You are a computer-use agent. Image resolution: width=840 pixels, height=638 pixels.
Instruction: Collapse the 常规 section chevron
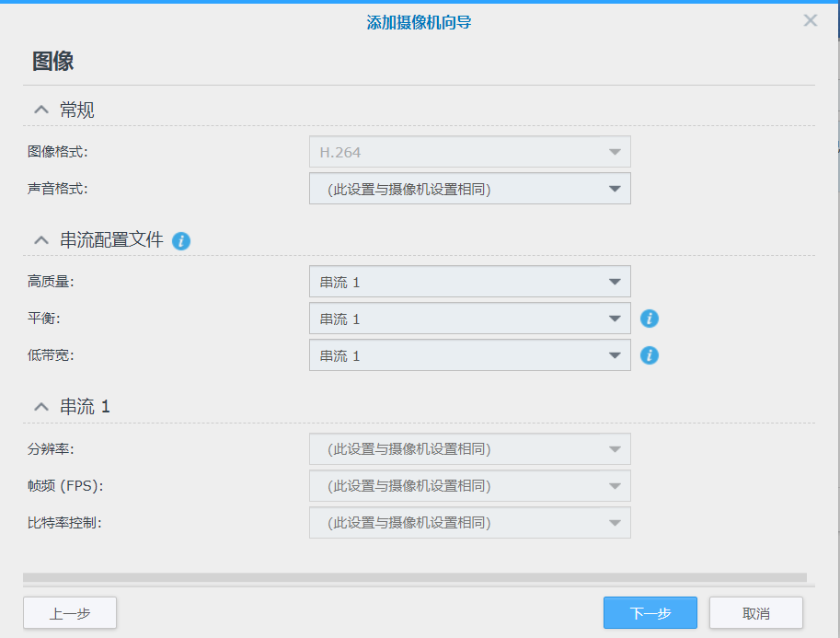pos(41,110)
